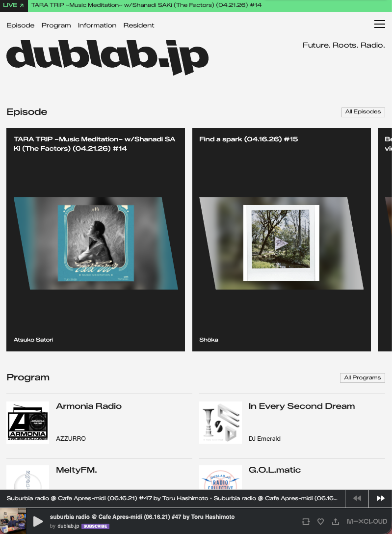Viewport: 392px width, 534px height.
Task: Open the In Every Second Dream program
Action: [302, 406]
